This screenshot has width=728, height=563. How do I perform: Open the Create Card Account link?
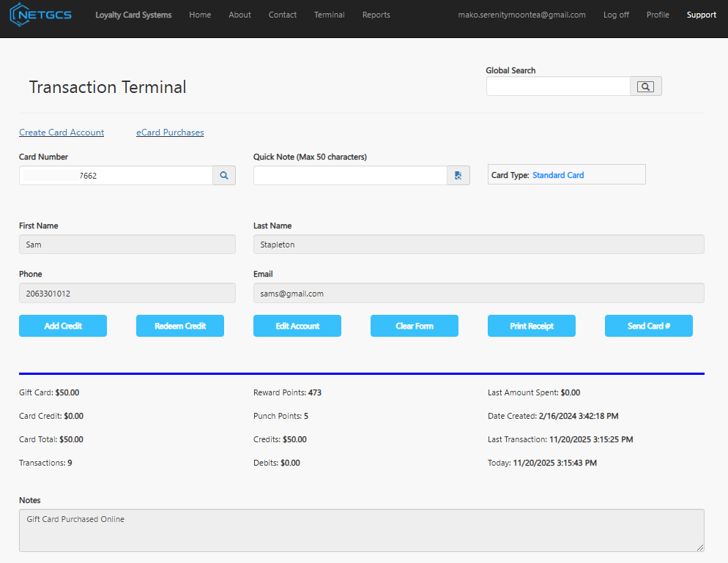(x=62, y=133)
